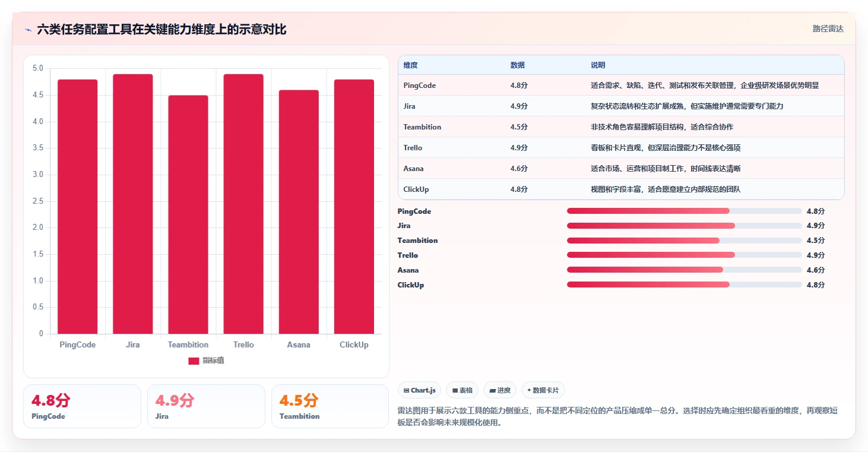Click the ClickUp progress bar
This screenshot has width=868, height=452.
point(685,285)
